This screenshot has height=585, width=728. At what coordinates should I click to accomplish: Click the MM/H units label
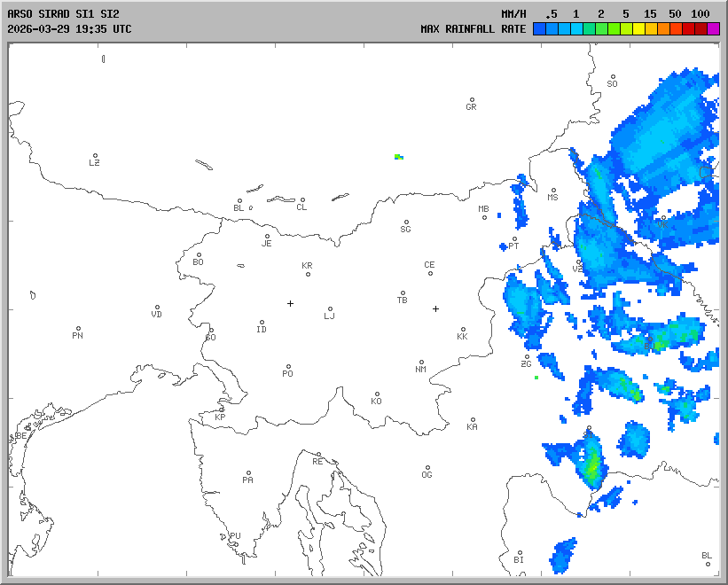(x=513, y=14)
